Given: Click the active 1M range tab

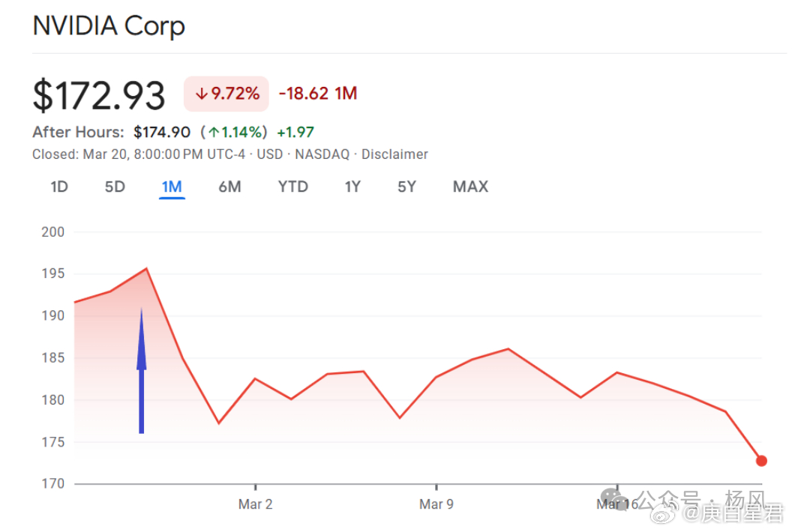Looking at the screenshot, I should tap(172, 187).
